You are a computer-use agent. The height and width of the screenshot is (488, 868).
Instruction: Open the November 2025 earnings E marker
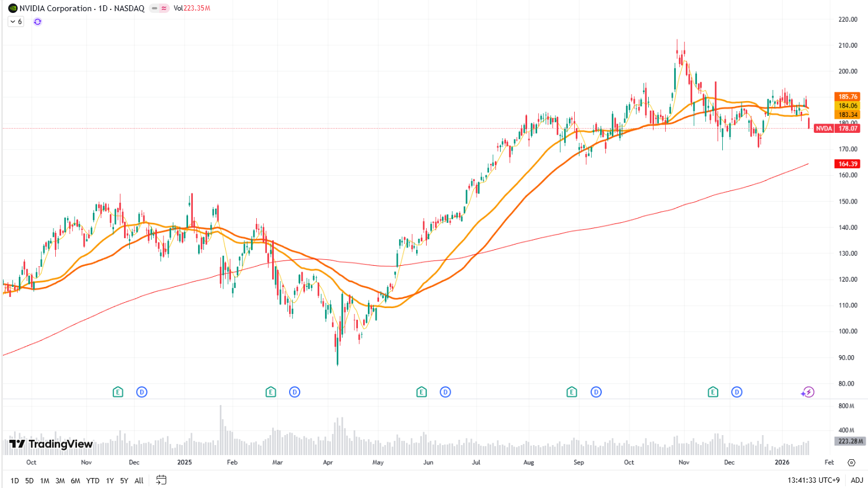[713, 392]
